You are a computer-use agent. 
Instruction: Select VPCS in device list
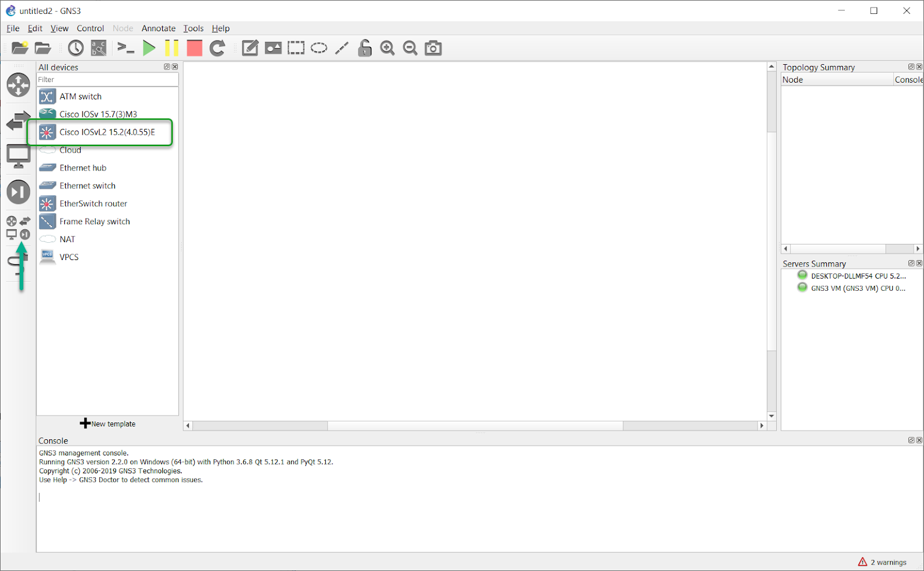108,257
